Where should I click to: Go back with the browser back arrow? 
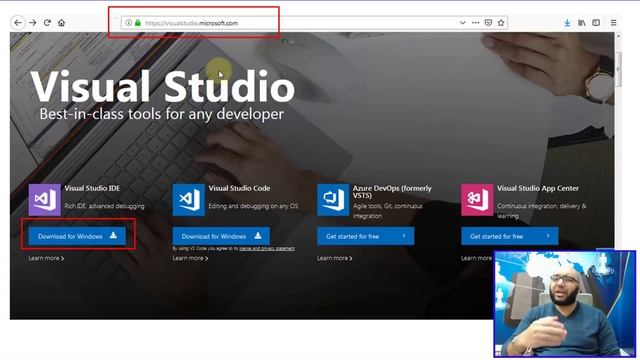[x=18, y=23]
